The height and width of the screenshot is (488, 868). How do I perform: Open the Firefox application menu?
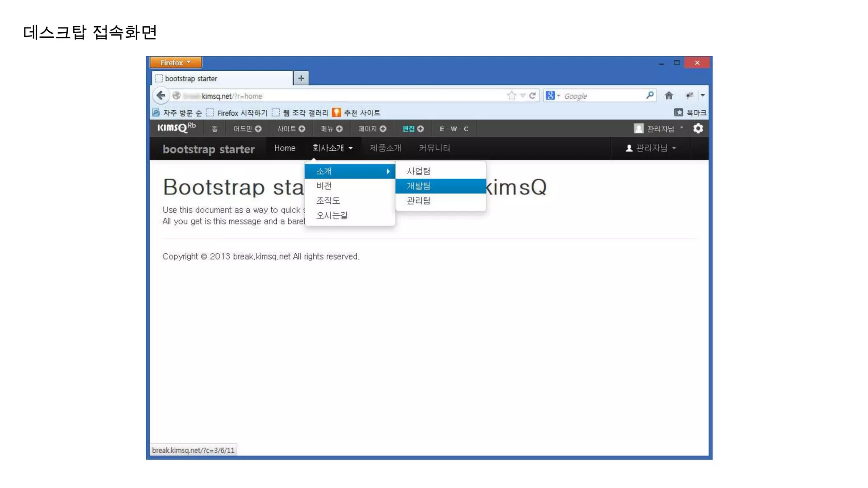(175, 63)
